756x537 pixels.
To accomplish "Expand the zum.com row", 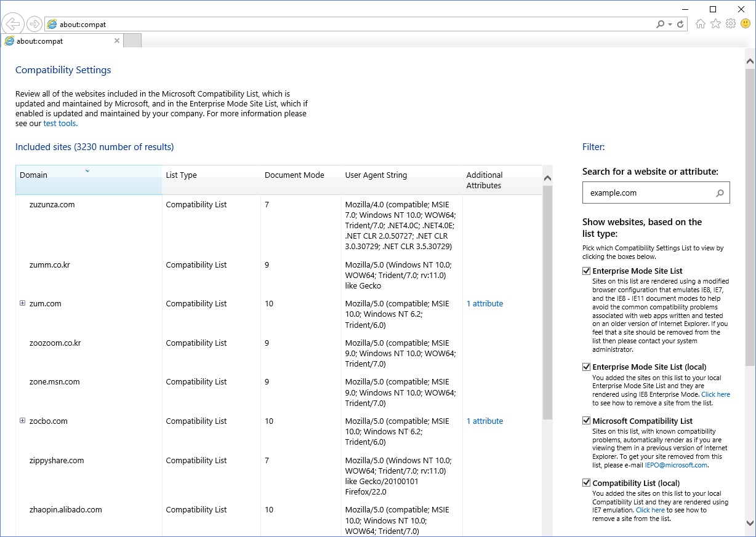I will (x=23, y=303).
